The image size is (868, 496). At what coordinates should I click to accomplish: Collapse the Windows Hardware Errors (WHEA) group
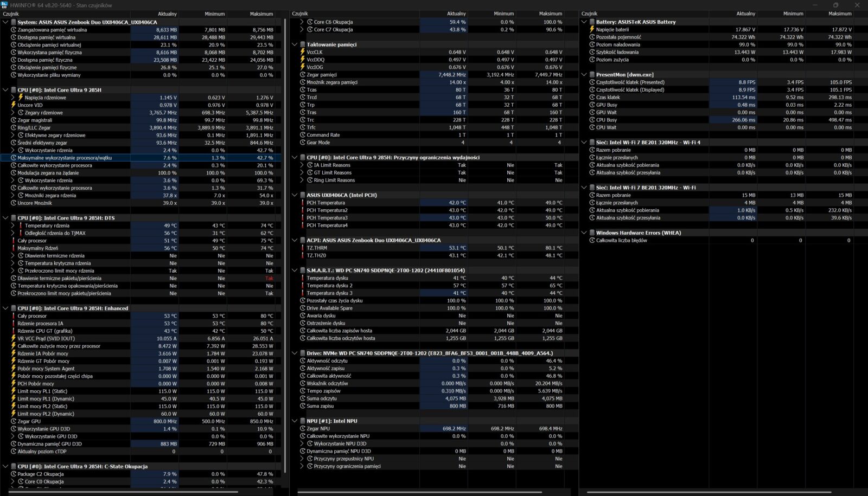584,233
